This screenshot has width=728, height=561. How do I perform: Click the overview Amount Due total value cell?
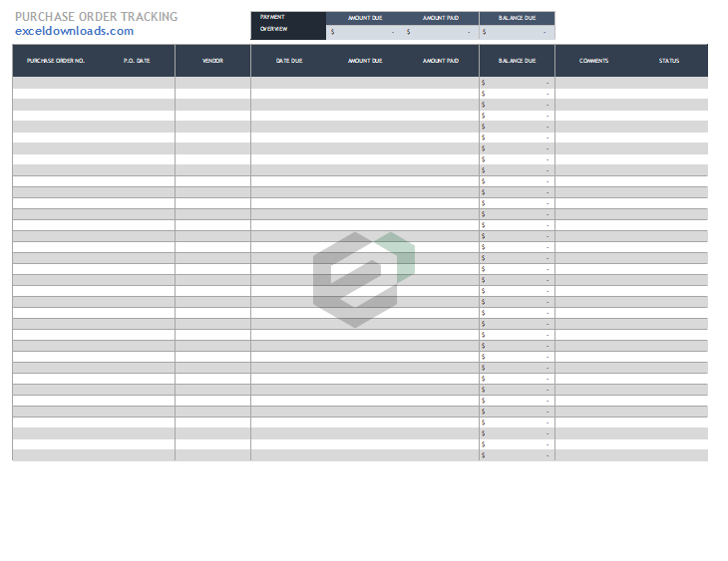tap(364, 32)
